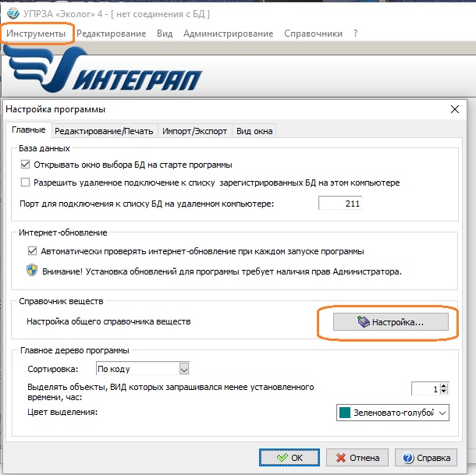Click the port number input field
The image size is (476, 475).
339,204
